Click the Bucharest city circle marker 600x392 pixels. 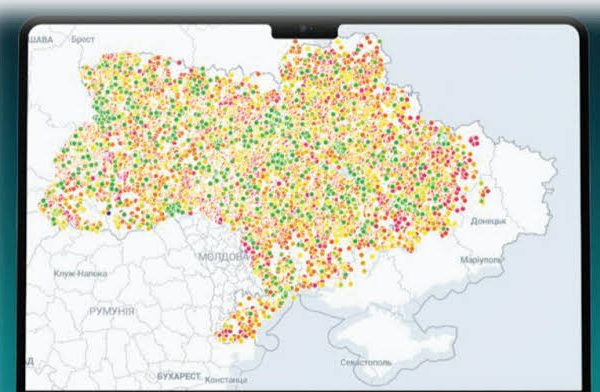point(151,376)
